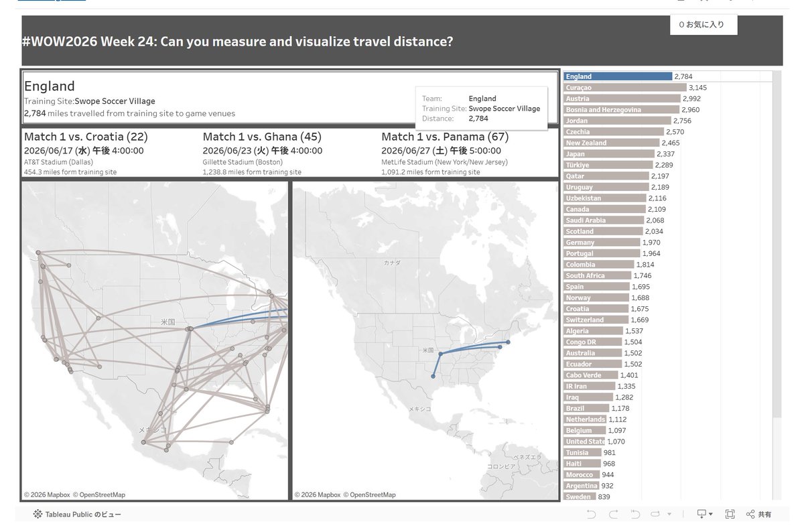This screenshot has width=804, height=532.
Task: Select the Bosnia and Herzegovina bar
Action: point(622,110)
